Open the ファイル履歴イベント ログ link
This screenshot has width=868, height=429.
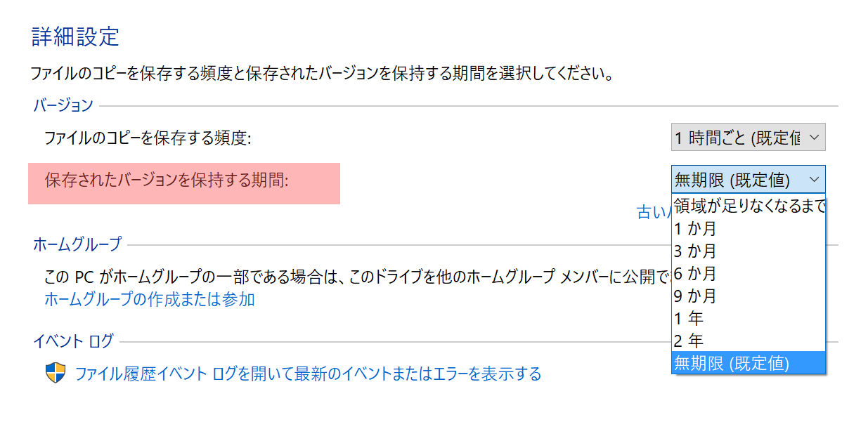(x=308, y=374)
